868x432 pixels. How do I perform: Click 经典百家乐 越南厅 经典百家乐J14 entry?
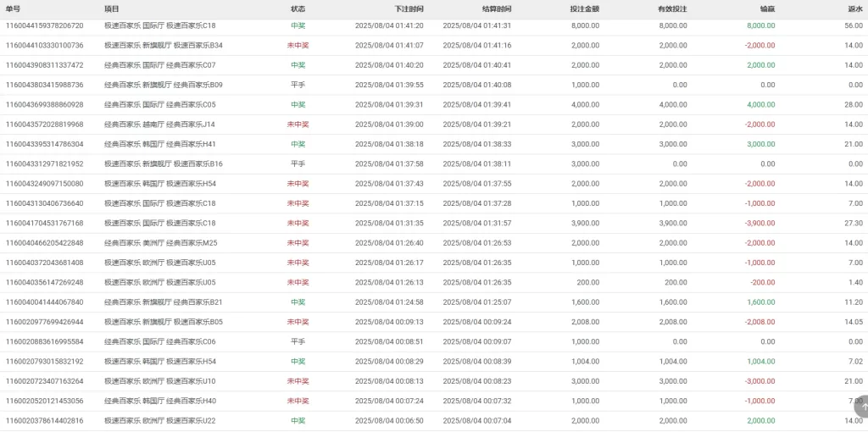point(160,125)
